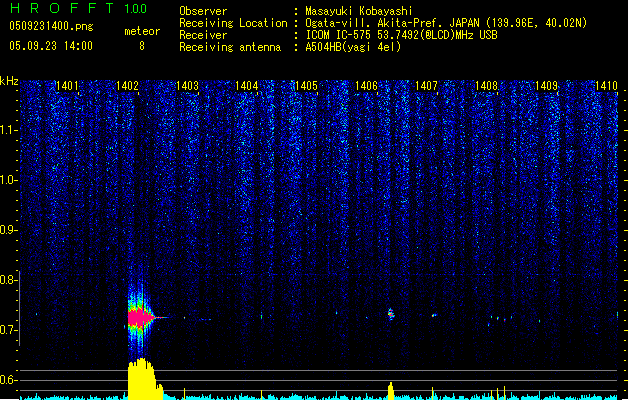Click the "Receiving antenna" label
The width and height of the screenshot is (629, 400).
[230, 47]
